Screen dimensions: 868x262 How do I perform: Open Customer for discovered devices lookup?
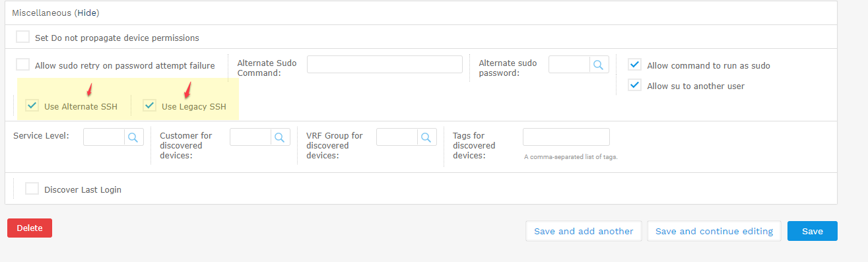coord(280,137)
